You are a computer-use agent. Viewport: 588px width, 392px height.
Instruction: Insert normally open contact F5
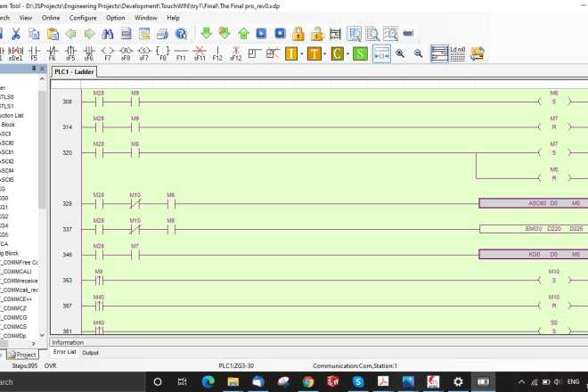[x=34, y=53]
